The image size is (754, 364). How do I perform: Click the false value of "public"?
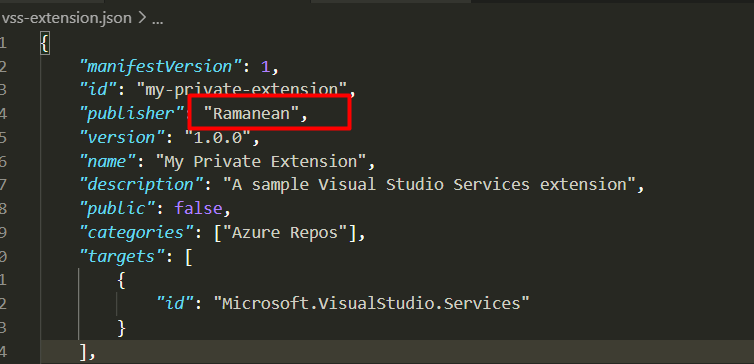pos(199,208)
